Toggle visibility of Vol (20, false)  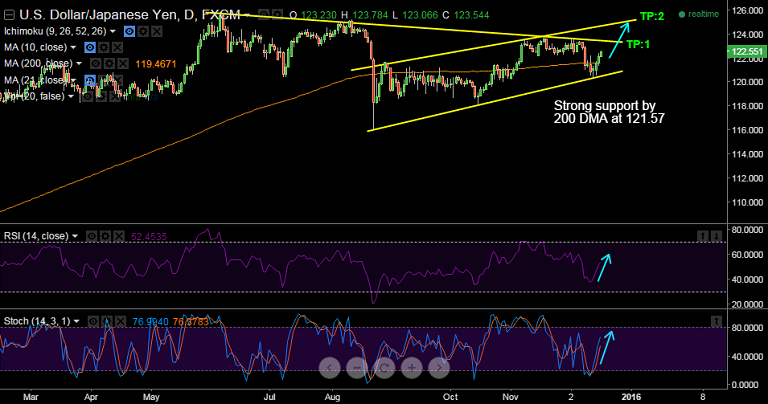87,96
